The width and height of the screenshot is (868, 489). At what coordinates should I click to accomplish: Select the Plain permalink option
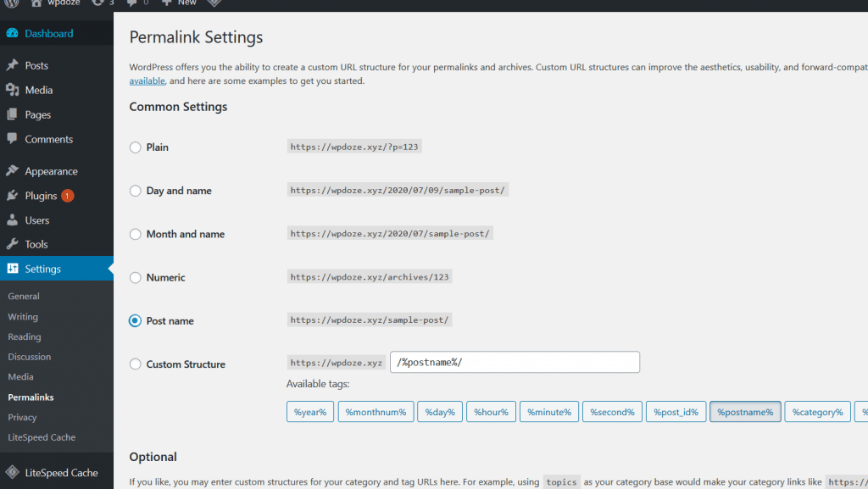tap(135, 147)
